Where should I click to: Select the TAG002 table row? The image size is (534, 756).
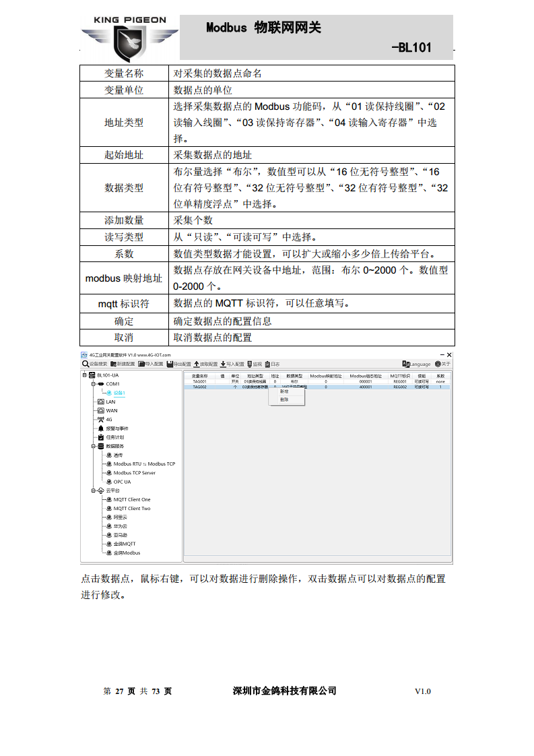(x=318, y=387)
